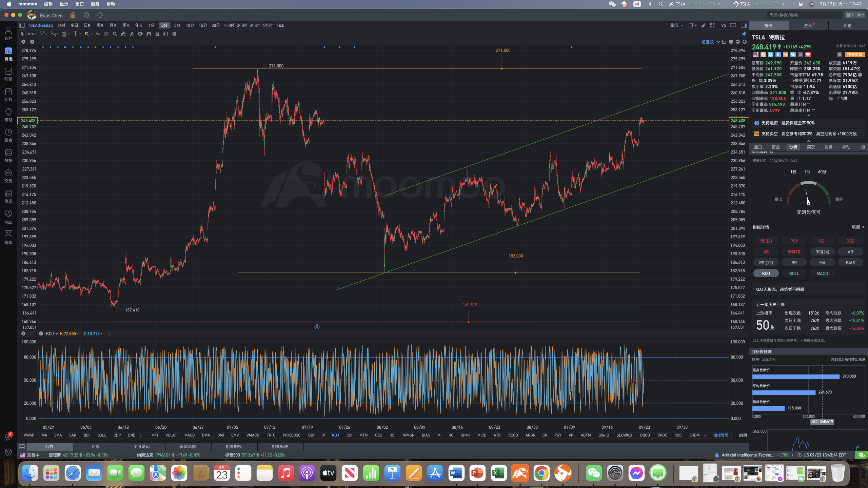Enter fullscreen chart mode
Viewport: 868px width, 488px height.
point(712,25)
